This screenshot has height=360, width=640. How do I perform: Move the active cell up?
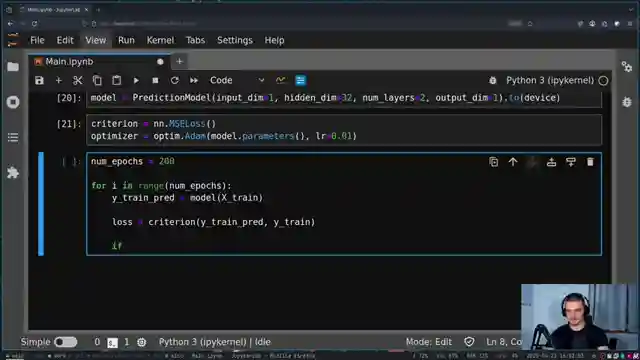(513, 162)
